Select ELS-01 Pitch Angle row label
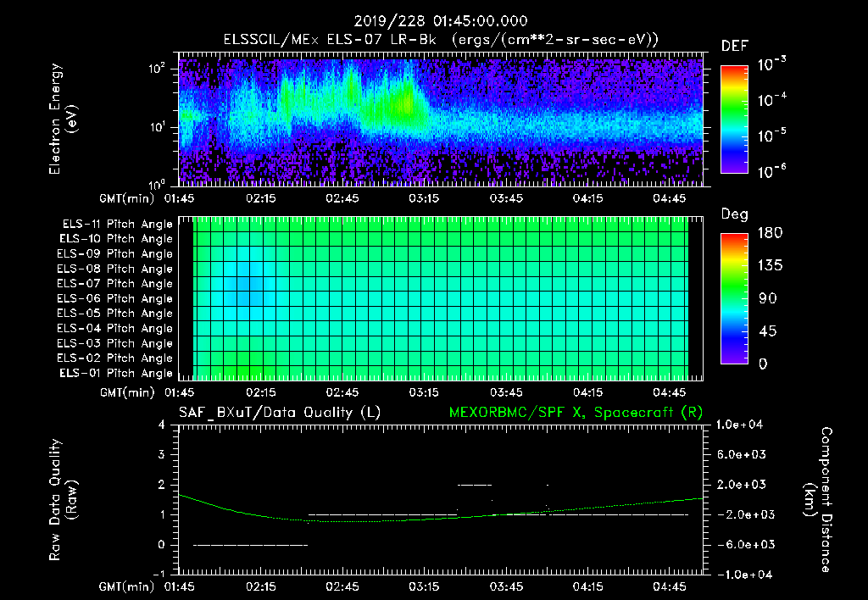Screen dimensions: 868x600 (116, 373)
